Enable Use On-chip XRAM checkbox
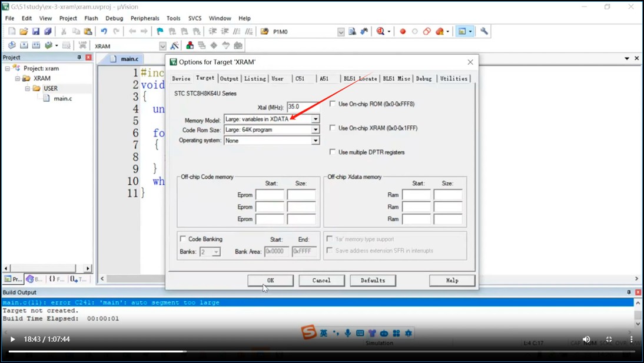The width and height of the screenshot is (644, 363). click(333, 128)
